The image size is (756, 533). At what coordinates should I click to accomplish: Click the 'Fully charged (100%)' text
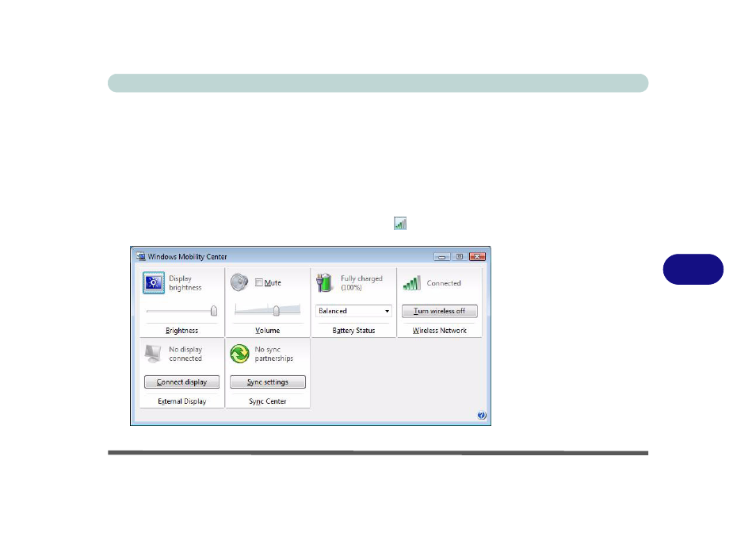(x=361, y=283)
